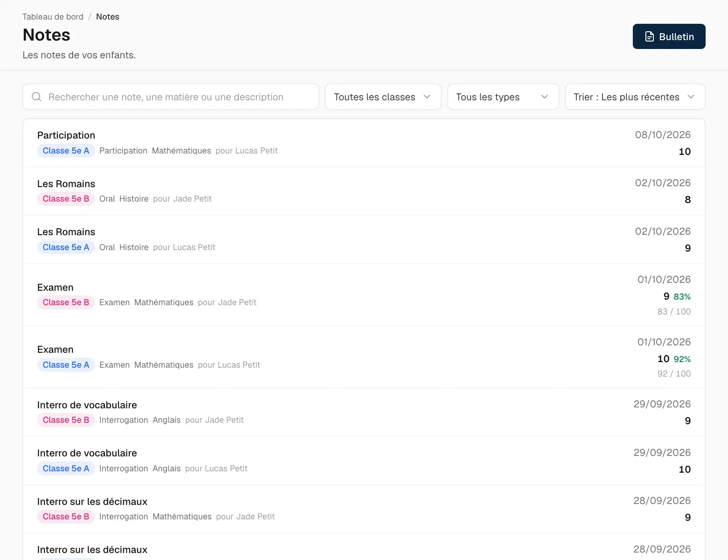Click Classe 5e B badge on Les Romains

pos(66,199)
